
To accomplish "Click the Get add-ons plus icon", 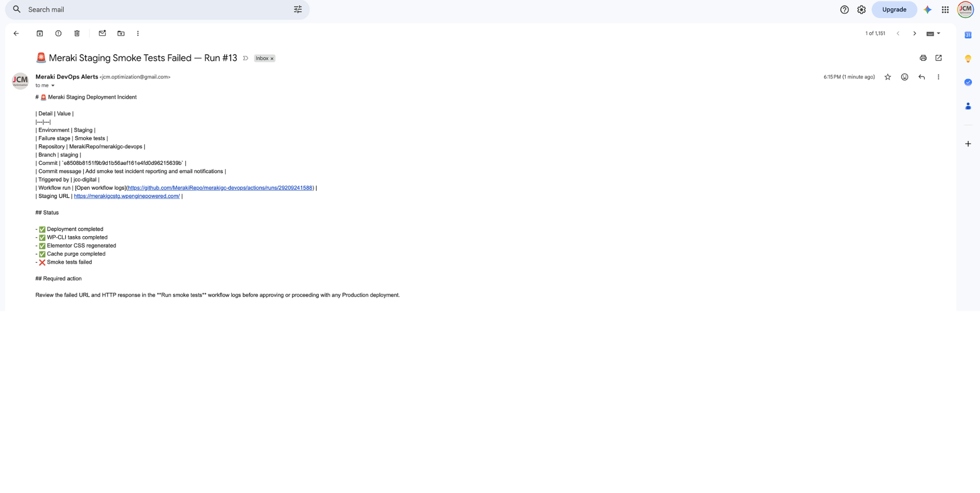I will click(x=968, y=144).
